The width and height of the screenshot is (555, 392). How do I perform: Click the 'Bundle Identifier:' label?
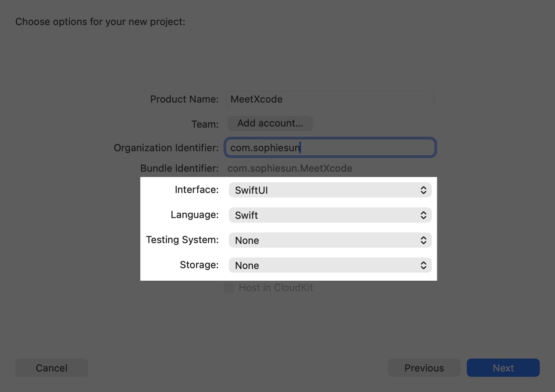[x=179, y=168]
